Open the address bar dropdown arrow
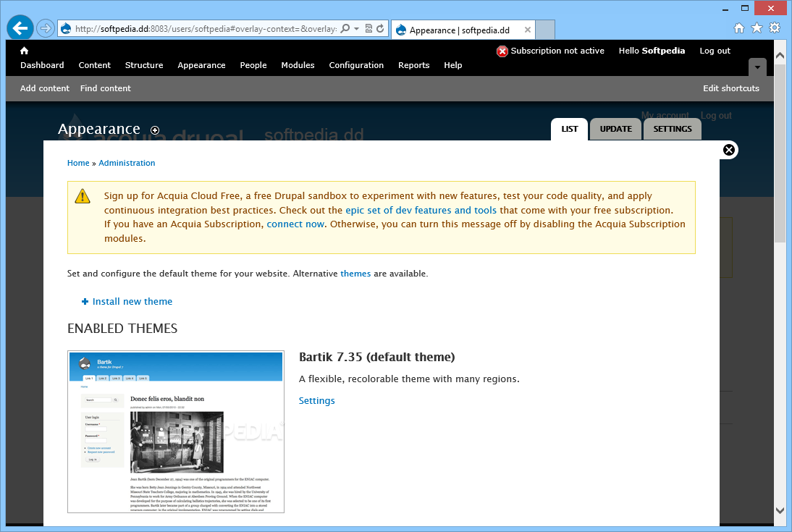Screen dimensions: 792x532 pyautogui.click(x=357, y=29)
